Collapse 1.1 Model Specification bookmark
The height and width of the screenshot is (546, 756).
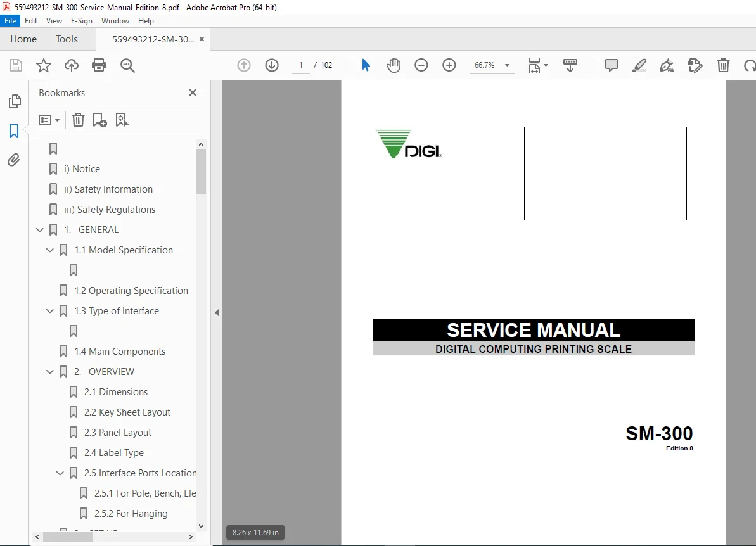pos(49,250)
